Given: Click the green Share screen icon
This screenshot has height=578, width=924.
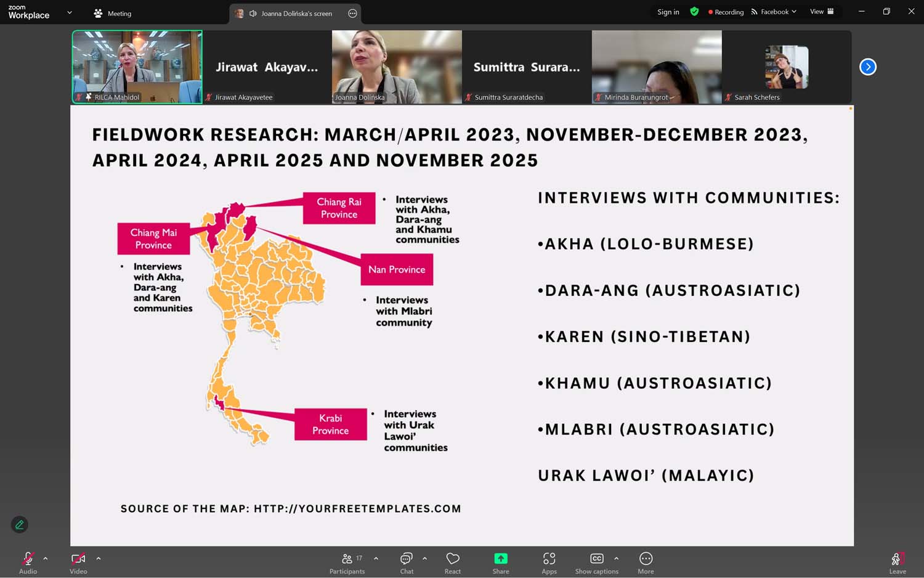Looking at the screenshot, I should point(501,559).
